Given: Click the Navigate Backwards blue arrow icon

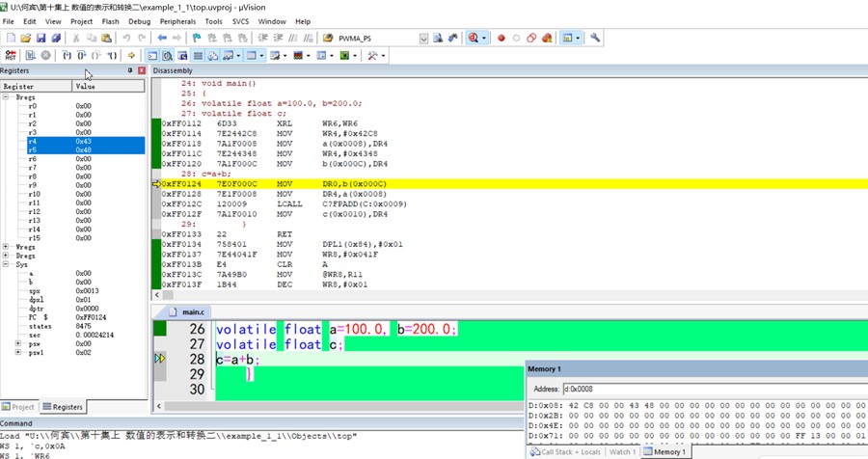Looking at the screenshot, I should point(162,38).
